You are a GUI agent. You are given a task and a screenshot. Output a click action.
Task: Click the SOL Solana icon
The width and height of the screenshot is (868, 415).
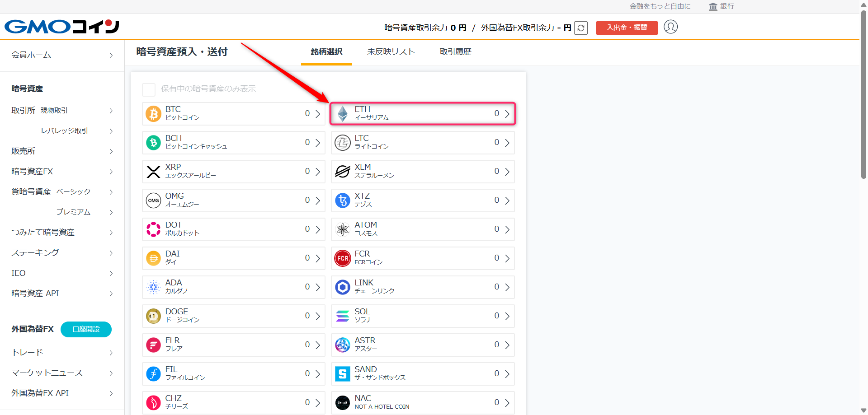click(343, 316)
